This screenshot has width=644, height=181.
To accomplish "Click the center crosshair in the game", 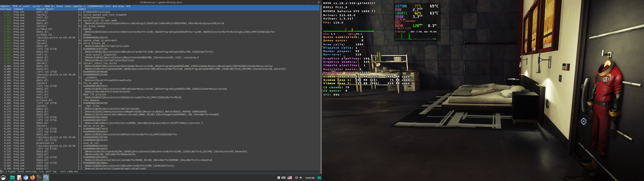I will click(x=483, y=104).
